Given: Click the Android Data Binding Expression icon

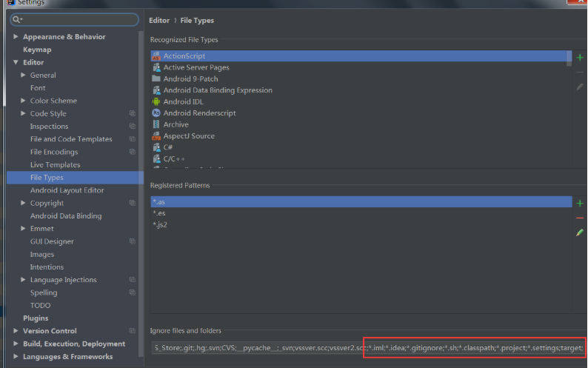Looking at the screenshot, I should [156, 90].
